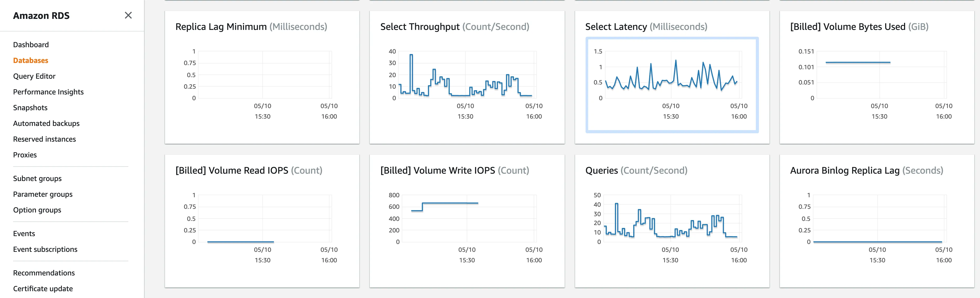980x298 pixels.
Task: Open Parameter groups
Action: click(43, 194)
